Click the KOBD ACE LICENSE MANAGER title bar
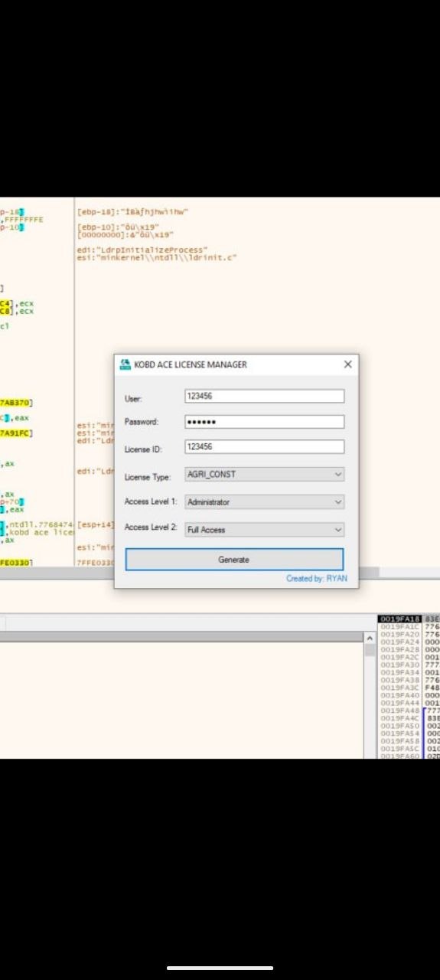The width and height of the screenshot is (440, 980). pyautogui.click(x=236, y=364)
